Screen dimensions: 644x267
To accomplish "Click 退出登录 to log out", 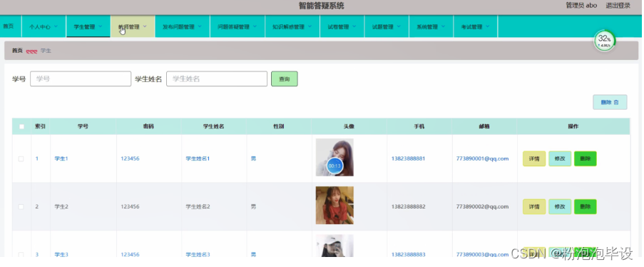I will coord(618,5).
